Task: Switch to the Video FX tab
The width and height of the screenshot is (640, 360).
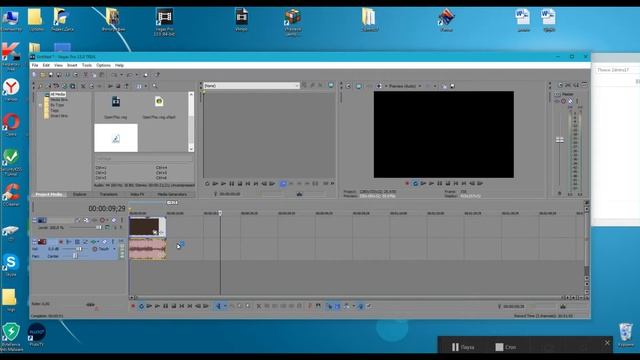Action: [x=137, y=194]
